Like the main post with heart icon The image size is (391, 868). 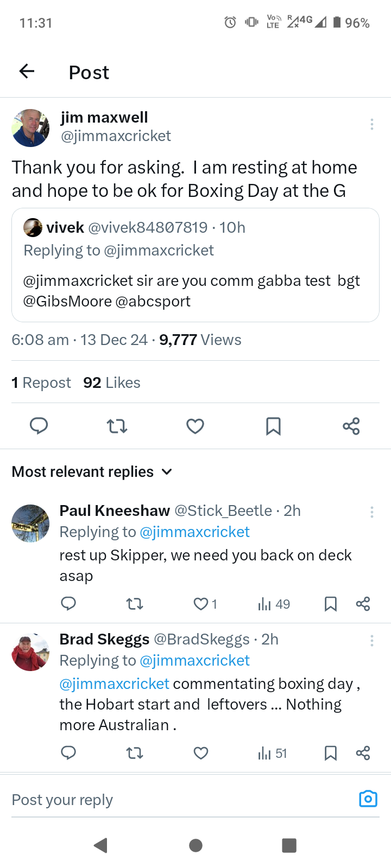coord(195,426)
